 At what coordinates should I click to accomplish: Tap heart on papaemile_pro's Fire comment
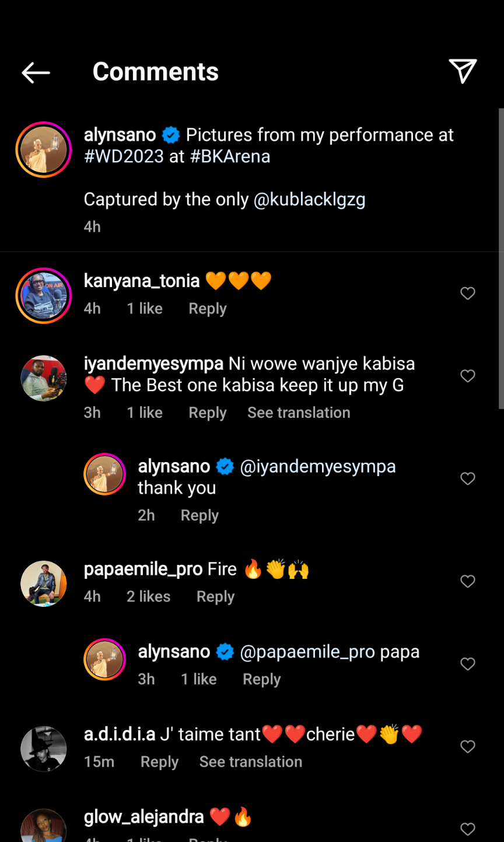[x=468, y=582]
